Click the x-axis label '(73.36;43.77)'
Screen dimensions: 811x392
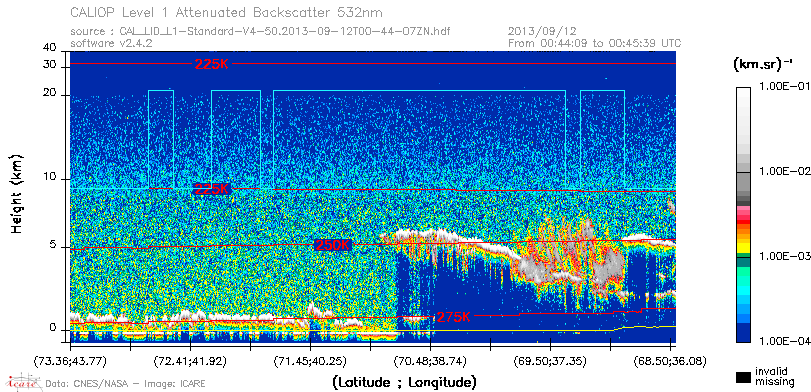point(70,360)
